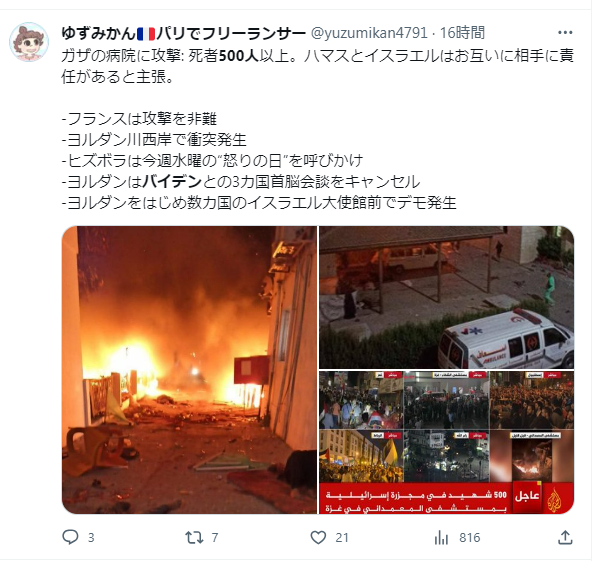Click the author's cartoon avatar picture
Screen dimensions: 609x561
29,42
